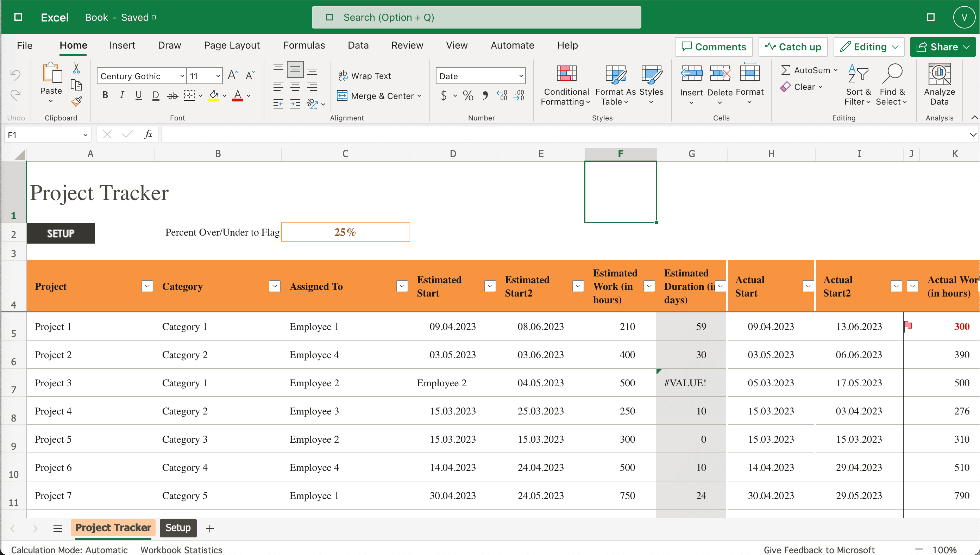Viewport: 980px width, 555px height.
Task: Click the Search box
Action: coord(476,18)
